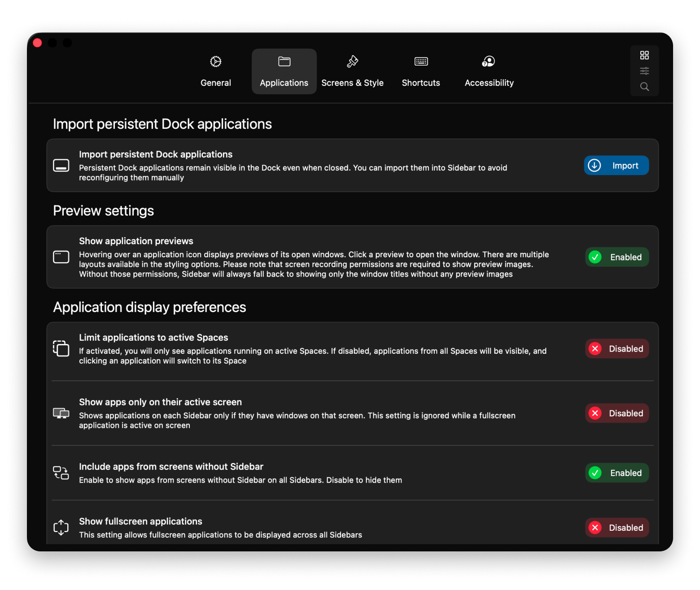The height and width of the screenshot is (590, 700).
Task: Click the Dock icon beside Import persistent Dock applications
Action: coord(61,165)
